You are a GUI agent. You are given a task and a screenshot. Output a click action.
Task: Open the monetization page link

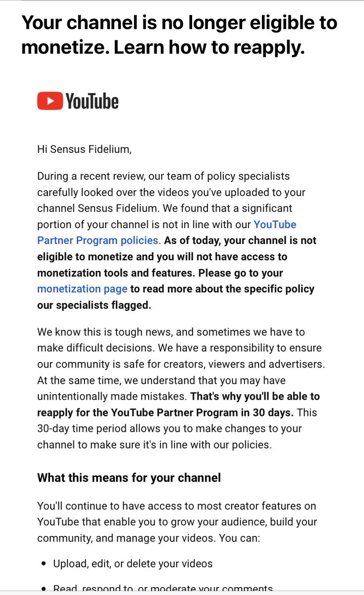pos(82,289)
